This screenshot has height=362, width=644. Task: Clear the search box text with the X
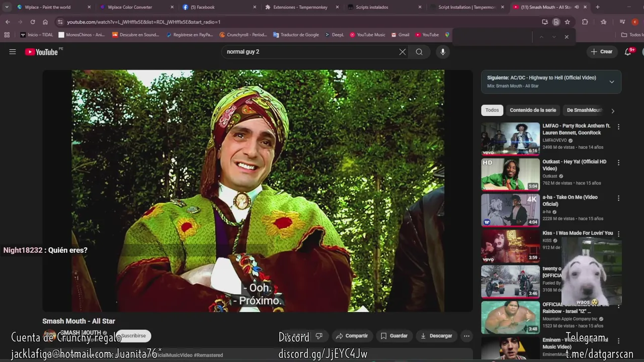403,52
